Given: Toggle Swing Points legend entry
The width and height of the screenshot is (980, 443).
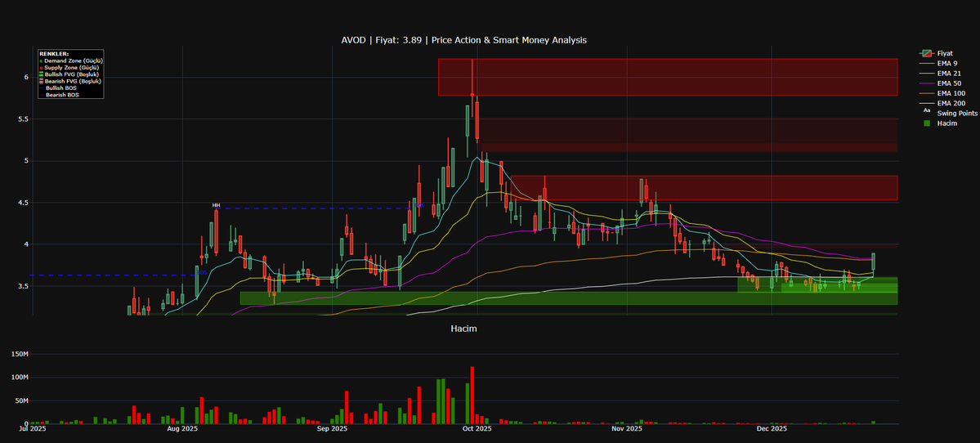Looking at the screenshot, I should click(948, 113).
